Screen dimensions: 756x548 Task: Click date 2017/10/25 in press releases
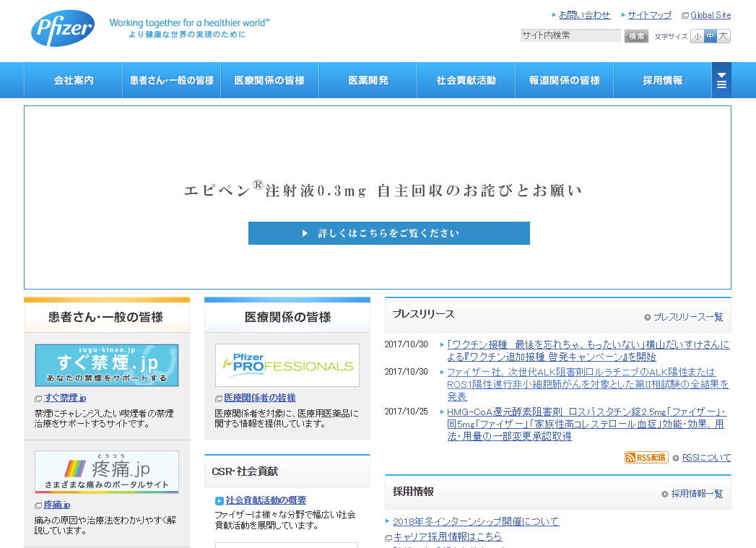pyautogui.click(x=406, y=411)
